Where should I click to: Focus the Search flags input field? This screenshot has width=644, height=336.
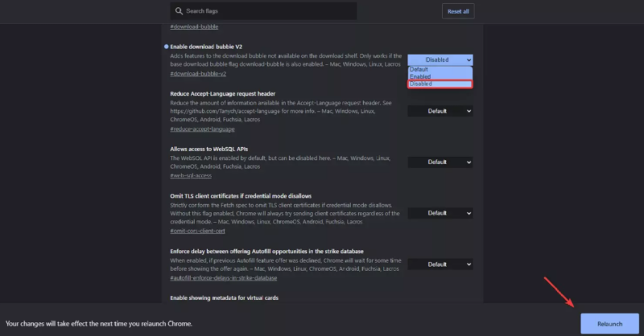coord(266,11)
